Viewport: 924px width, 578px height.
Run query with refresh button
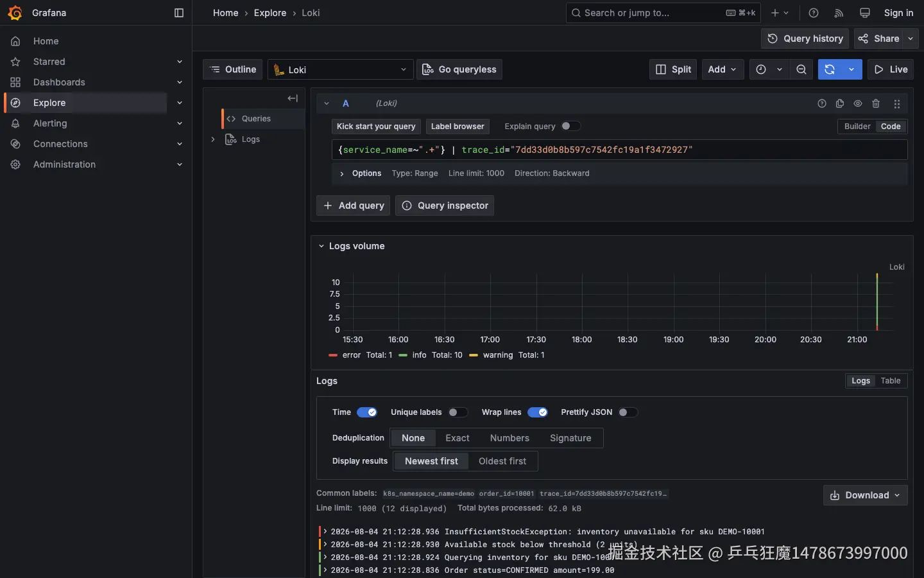pyautogui.click(x=830, y=69)
